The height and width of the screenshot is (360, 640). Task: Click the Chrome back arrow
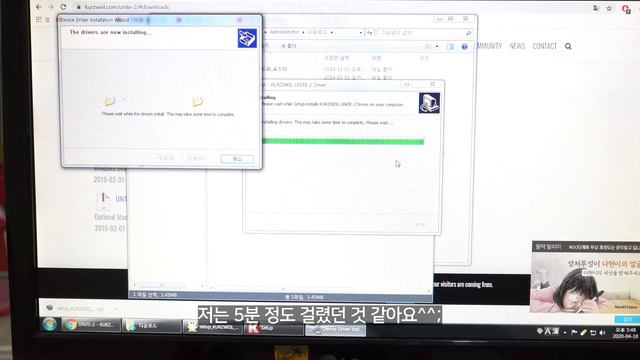(x=39, y=7)
